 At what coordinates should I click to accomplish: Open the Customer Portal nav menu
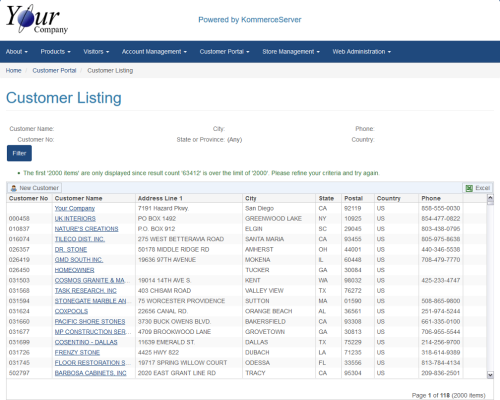(x=224, y=52)
